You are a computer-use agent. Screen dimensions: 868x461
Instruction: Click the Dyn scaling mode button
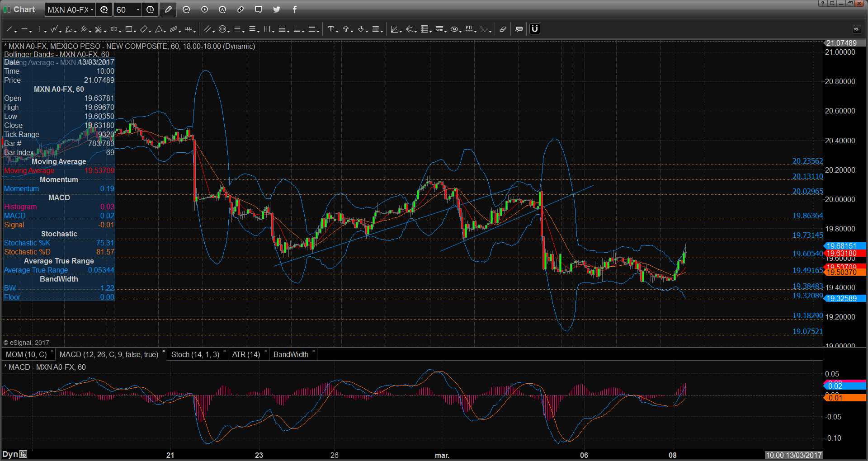[x=10, y=454]
